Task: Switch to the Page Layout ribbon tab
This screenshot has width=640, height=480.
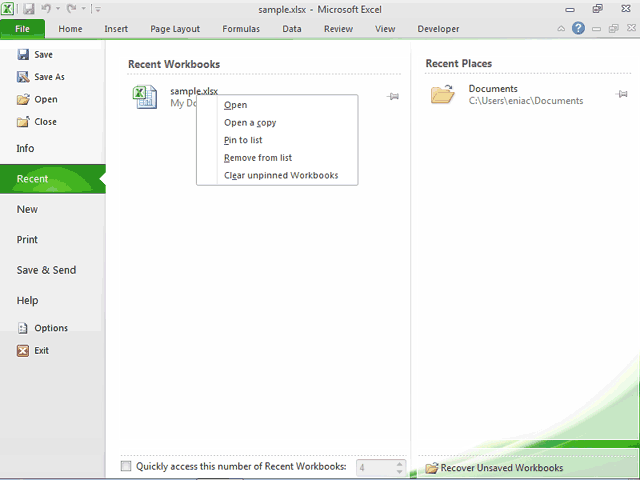Action: (175, 29)
